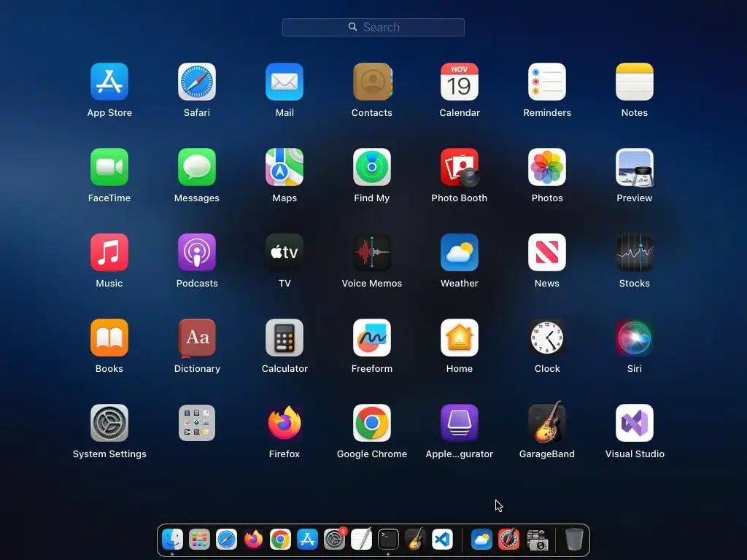The image size is (747, 560).
Task: Open Terminal from the Dock
Action: tap(388, 540)
